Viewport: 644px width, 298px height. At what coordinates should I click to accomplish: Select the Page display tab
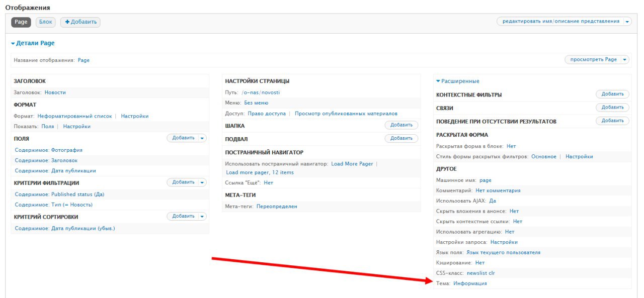(x=21, y=22)
